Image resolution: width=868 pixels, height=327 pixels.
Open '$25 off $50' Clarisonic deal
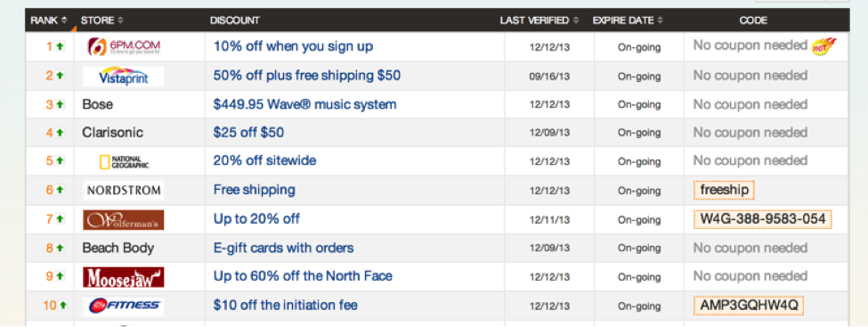point(248,133)
